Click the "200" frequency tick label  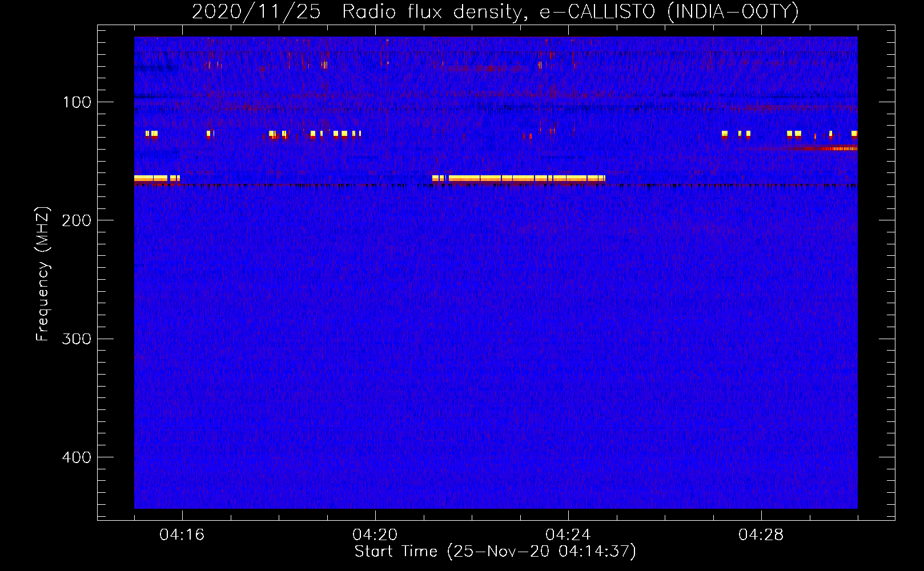pyautogui.click(x=77, y=221)
